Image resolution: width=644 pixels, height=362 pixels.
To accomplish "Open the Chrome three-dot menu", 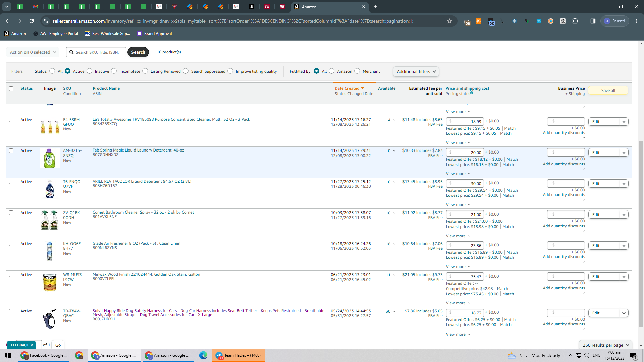I will click(x=637, y=21).
